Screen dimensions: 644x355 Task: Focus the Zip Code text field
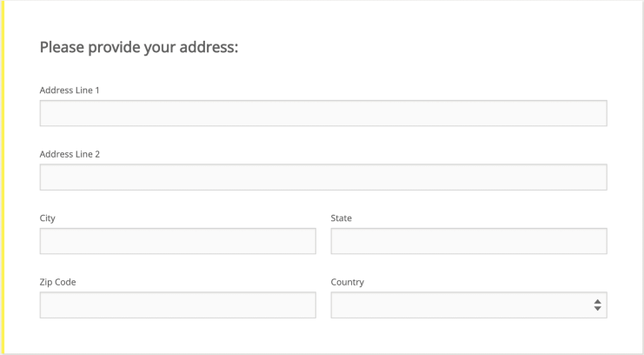[177, 305]
